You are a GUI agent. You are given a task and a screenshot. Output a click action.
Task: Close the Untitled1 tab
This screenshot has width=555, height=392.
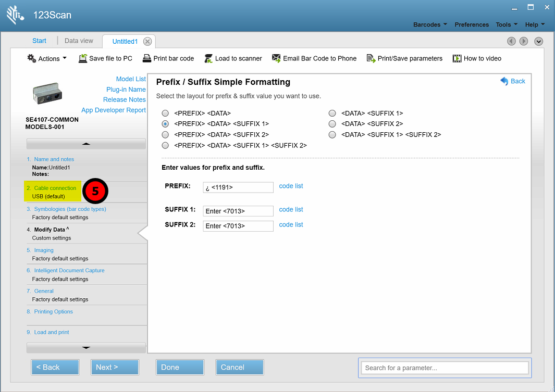(x=147, y=41)
